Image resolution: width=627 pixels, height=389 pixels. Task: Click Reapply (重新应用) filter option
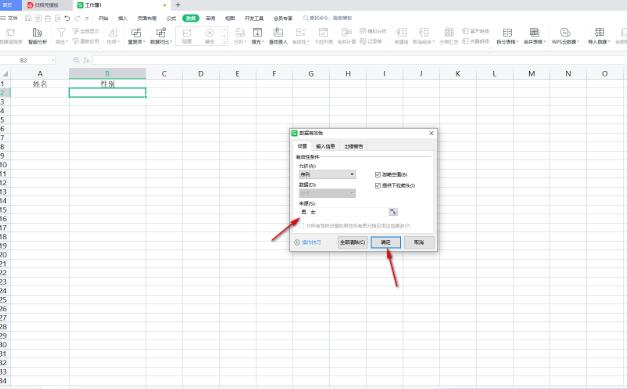[x=86, y=41]
